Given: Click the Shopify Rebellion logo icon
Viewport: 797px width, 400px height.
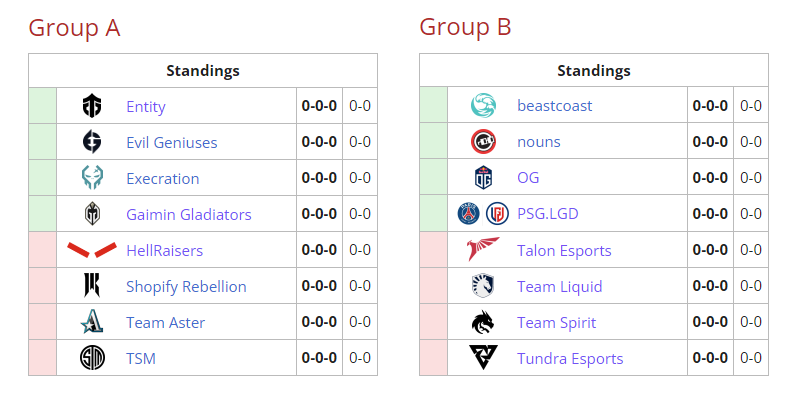Looking at the screenshot, I should pyautogui.click(x=92, y=286).
